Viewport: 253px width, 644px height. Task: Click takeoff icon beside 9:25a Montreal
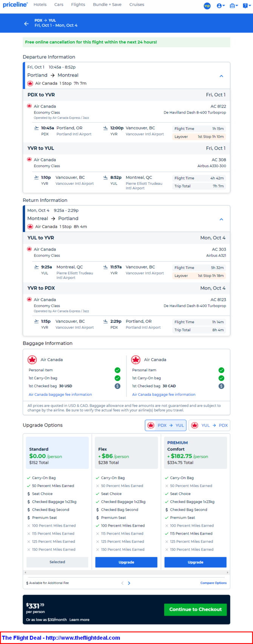(x=36, y=267)
